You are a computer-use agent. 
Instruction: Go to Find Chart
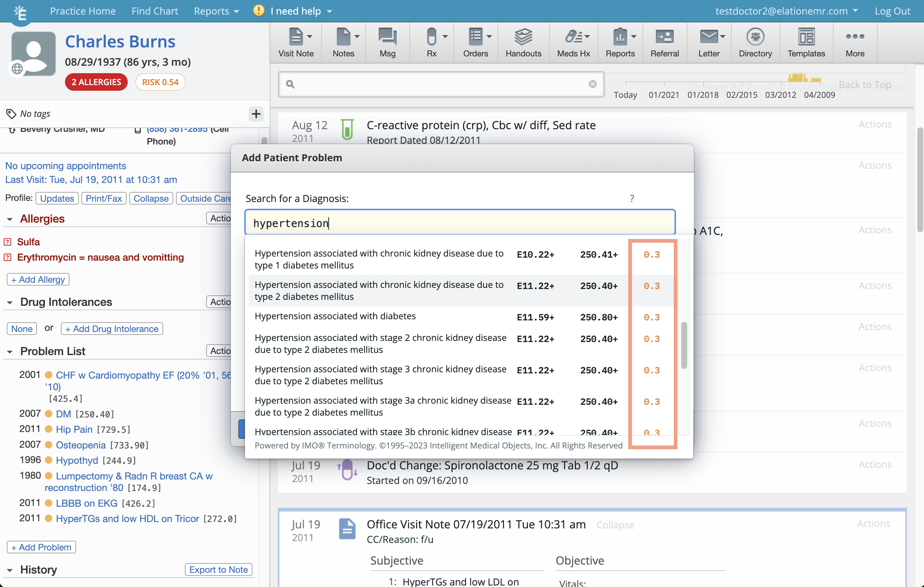(155, 11)
